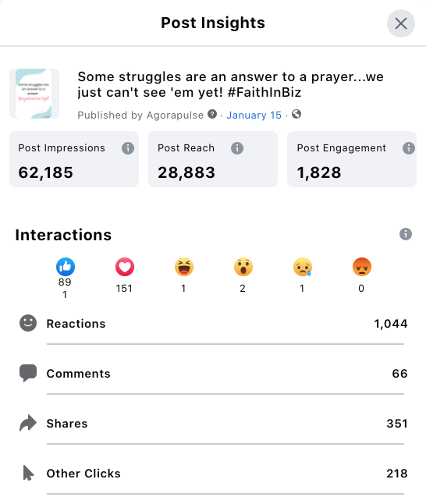Click the Interactions section info icon
The height and width of the screenshot is (504, 426).
coord(406,234)
